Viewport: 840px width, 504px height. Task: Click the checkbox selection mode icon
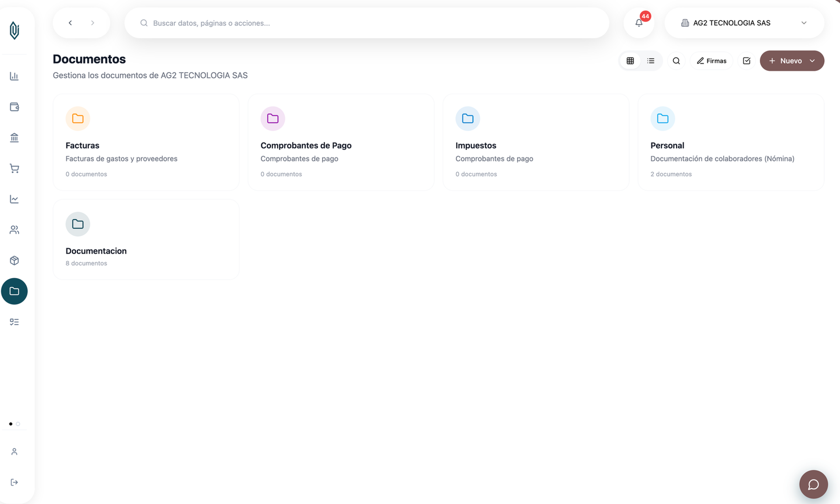click(x=746, y=61)
